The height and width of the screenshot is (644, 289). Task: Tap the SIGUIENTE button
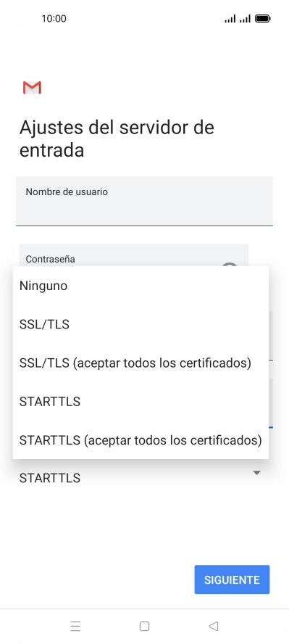pos(232,579)
